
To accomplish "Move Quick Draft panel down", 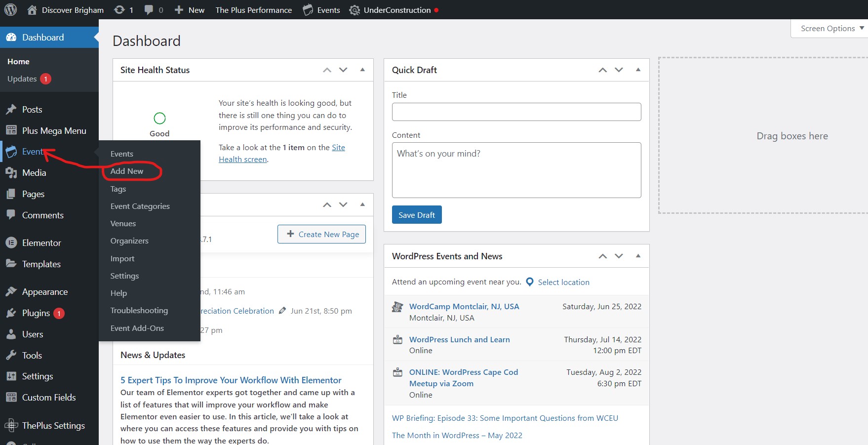I will 619,70.
